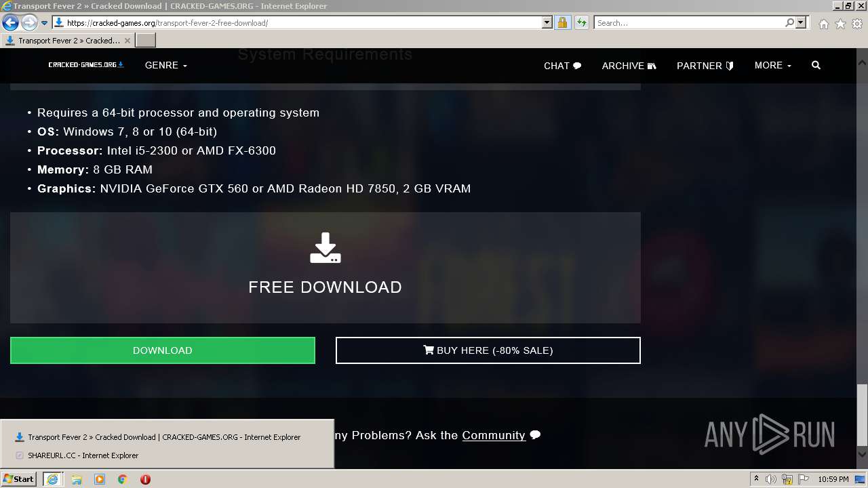868x488 pixels.
Task: Refresh the page with the green arrows
Action: pyautogui.click(x=582, y=23)
